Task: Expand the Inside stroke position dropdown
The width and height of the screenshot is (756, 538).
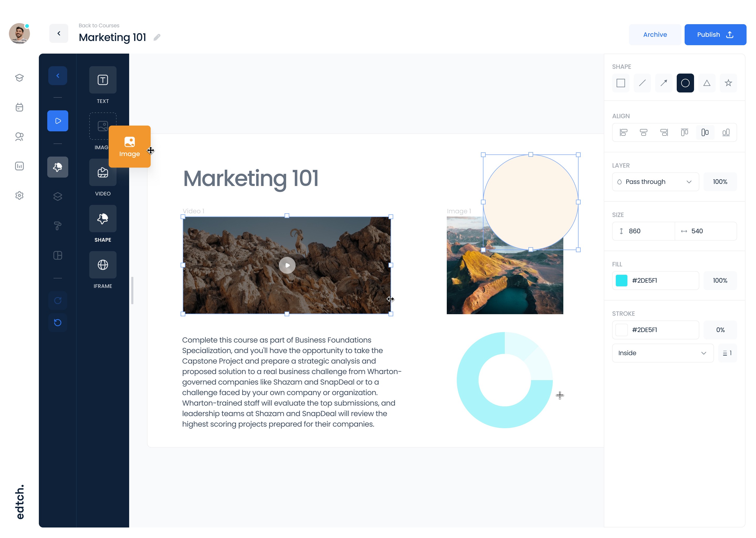Action: click(x=662, y=353)
